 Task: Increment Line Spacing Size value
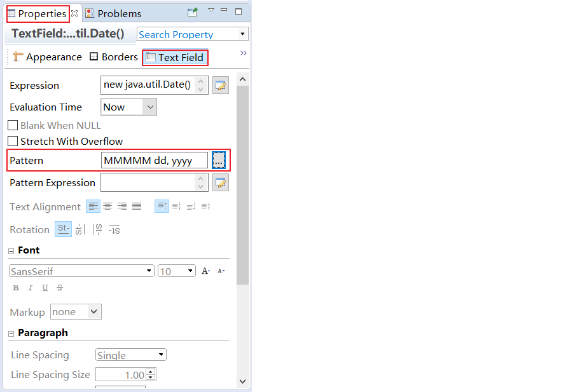(x=151, y=372)
